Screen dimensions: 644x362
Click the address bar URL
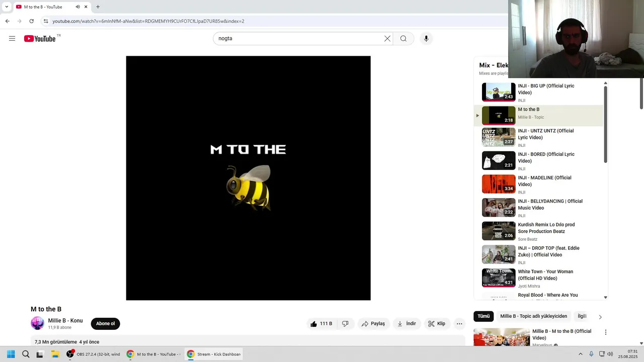coord(148,21)
